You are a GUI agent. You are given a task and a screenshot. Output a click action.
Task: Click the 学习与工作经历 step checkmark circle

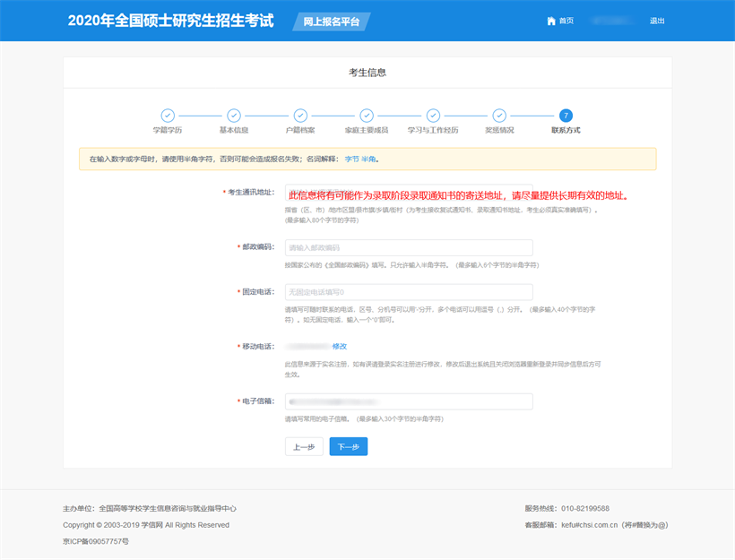click(x=433, y=116)
